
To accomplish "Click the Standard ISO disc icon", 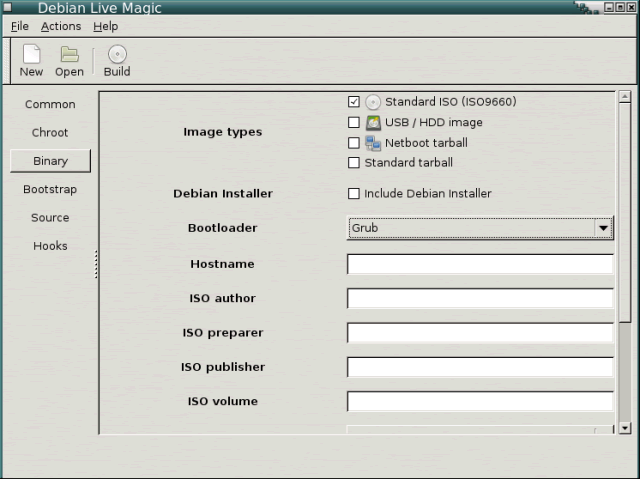I will click(x=373, y=102).
